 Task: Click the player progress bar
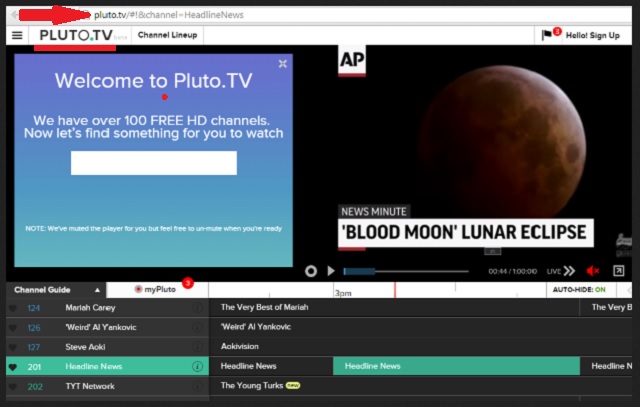tap(406, 271)
